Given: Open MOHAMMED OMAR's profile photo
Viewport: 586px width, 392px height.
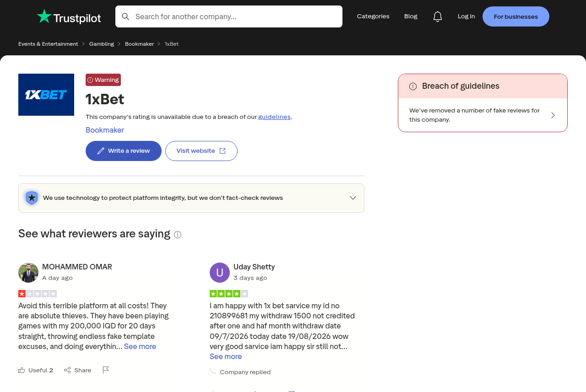Looking at the screenshot, I should tap(28, 273).
